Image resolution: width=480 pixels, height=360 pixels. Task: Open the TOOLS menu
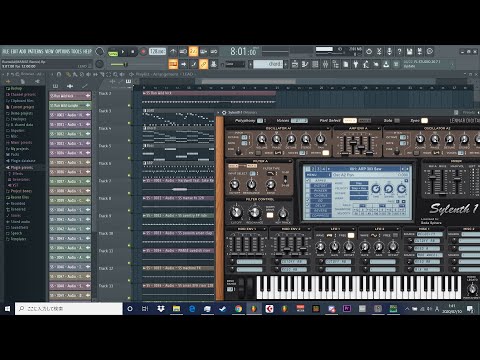[x=77, y=52]
